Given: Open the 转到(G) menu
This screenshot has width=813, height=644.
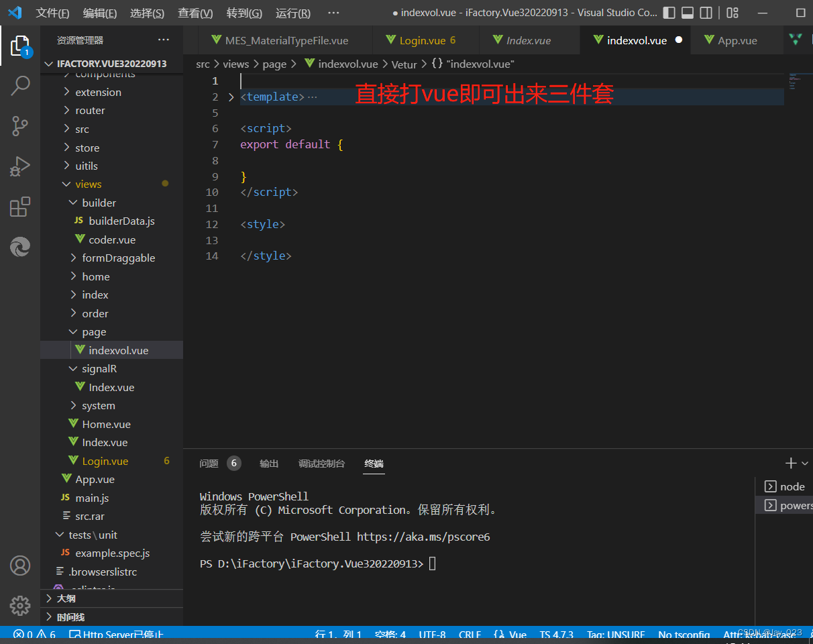Looking at the screenshot, I should [244, 13].
